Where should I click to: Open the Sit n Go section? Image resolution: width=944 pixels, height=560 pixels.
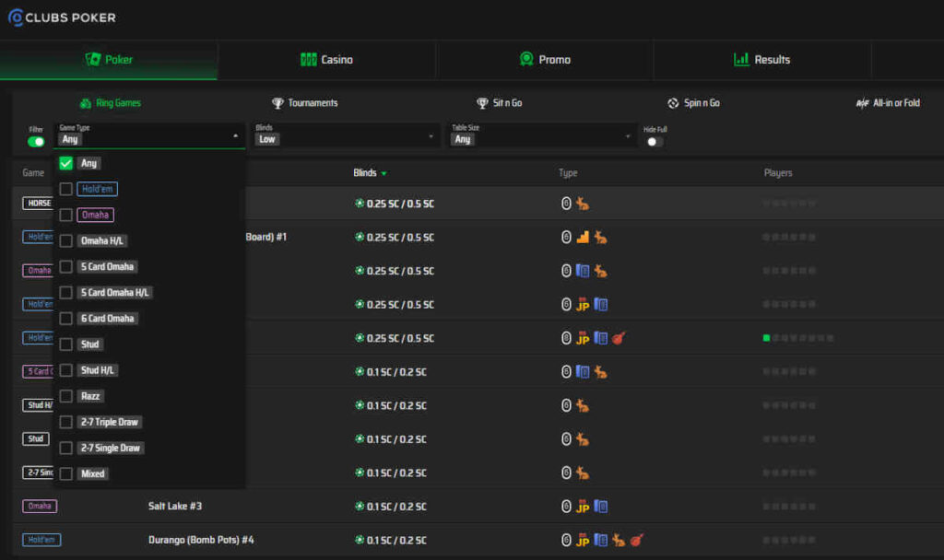[x=499, y=103]
